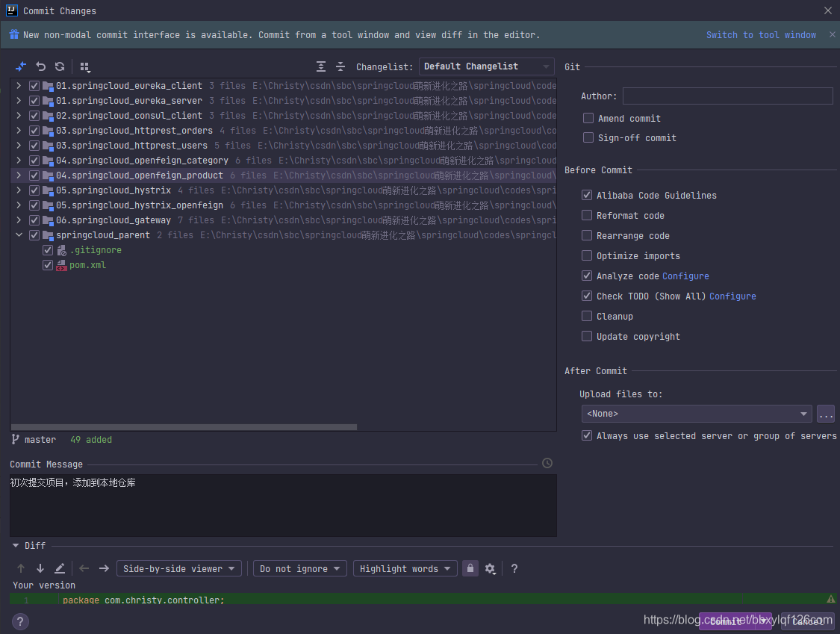
Task: Click the horizontal scrollbar of file tree
Action: pyautogui.click(x=184, y=427)
